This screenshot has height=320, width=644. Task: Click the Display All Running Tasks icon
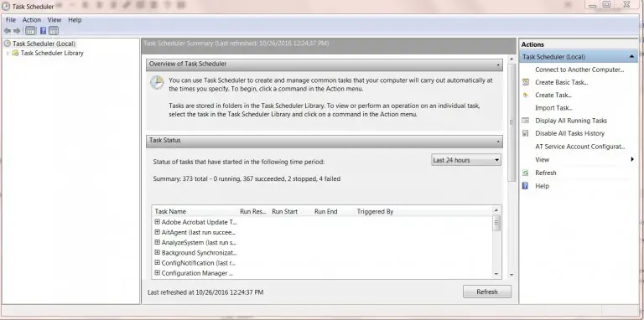(x=525, y=121)
